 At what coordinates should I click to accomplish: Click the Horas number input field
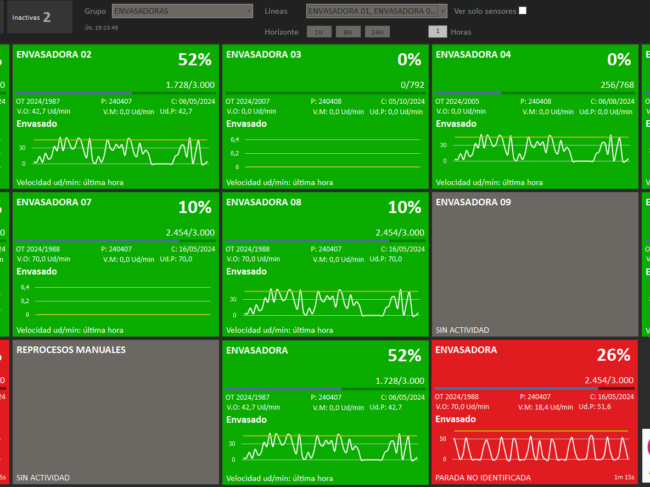(x=436, y=31)
